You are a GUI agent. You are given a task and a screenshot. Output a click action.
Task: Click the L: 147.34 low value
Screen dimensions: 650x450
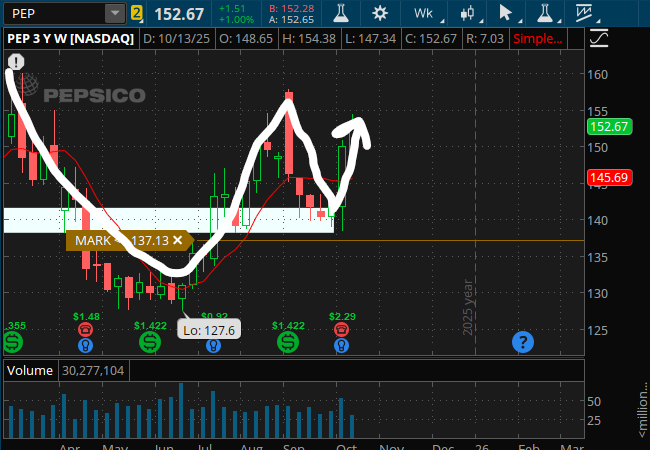click(x=370, y=39)
